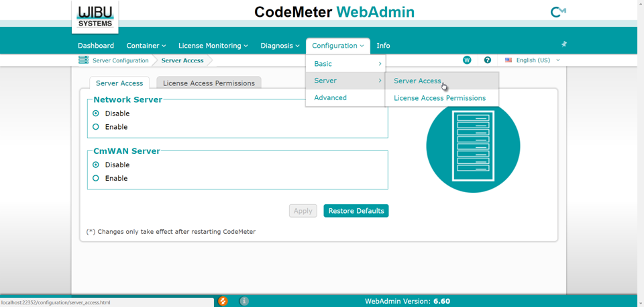This screenshot has width=644, height=307.
Task: Open the round W icon
Action: [x=467, y=60]
